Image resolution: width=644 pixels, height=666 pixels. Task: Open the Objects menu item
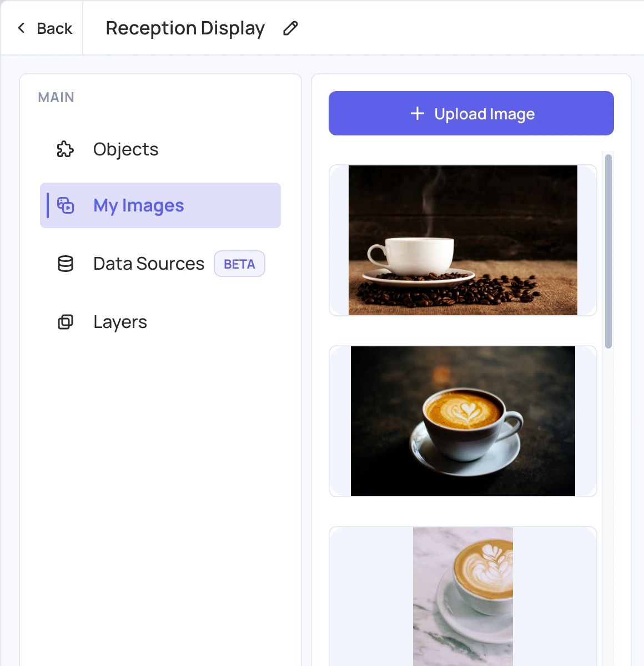pos(160,149)
